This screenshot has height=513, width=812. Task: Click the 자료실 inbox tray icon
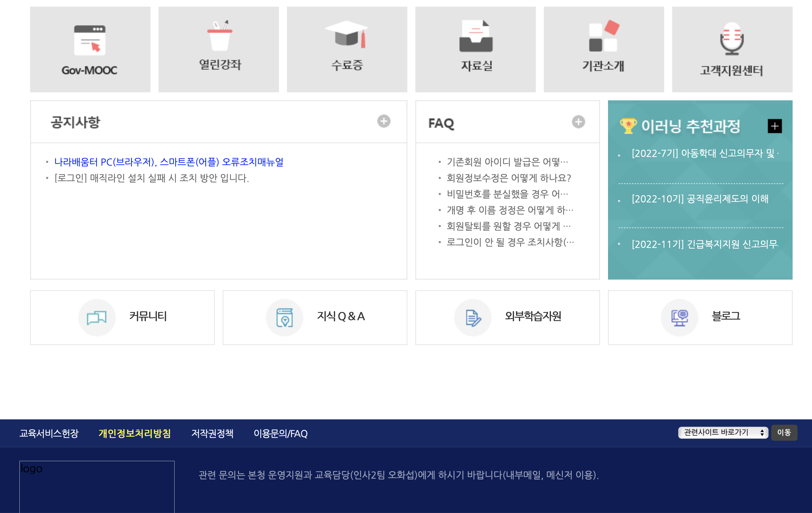pyautogui.click(x=476, y=36)
